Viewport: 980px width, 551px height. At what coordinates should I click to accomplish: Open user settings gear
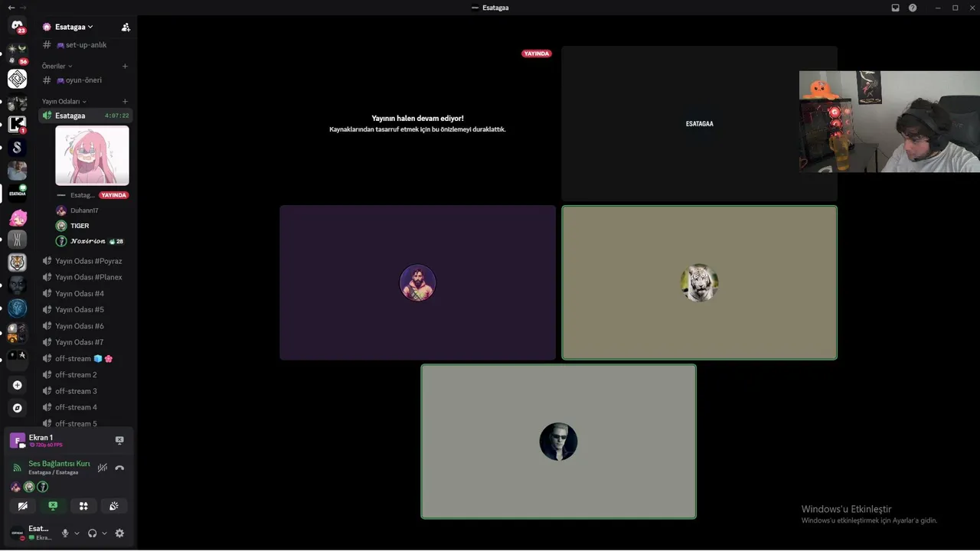[x=119, y=533]
